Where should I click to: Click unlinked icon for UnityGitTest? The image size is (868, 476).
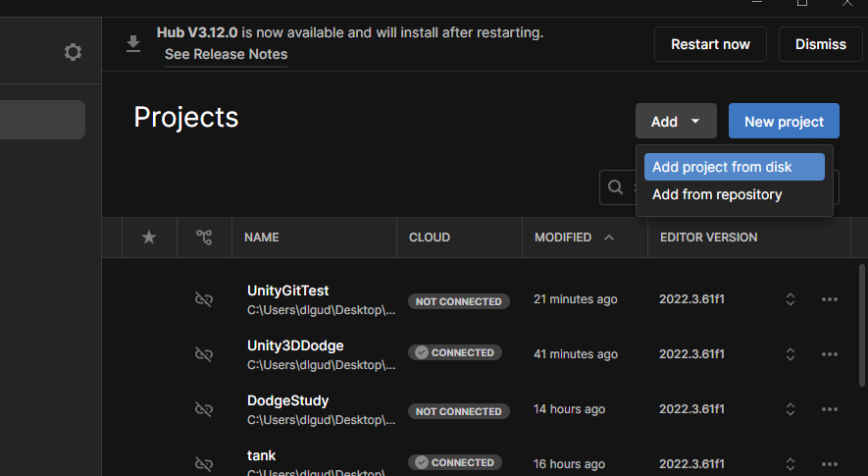(204, 299)
